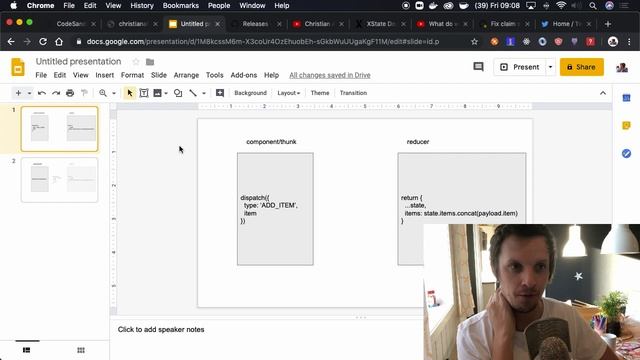Switch to grid view
640x360 pixels.
(81, 350)
